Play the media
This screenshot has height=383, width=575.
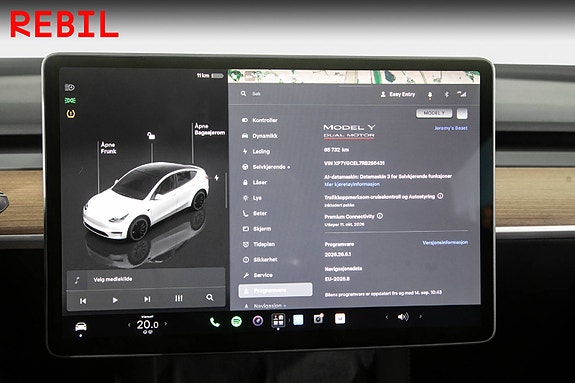tap(115, 300)
